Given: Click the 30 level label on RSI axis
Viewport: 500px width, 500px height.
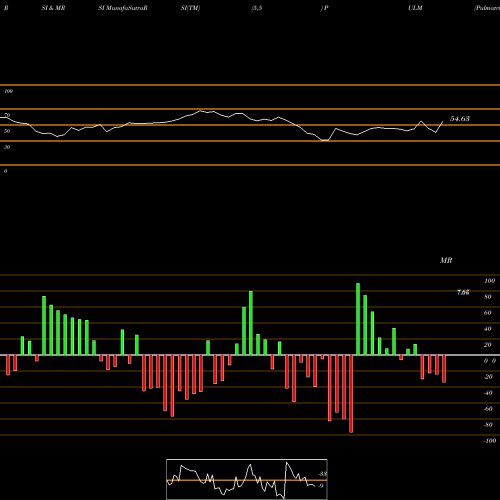Looking at the screenshot, I should click(x=7, y=147).
